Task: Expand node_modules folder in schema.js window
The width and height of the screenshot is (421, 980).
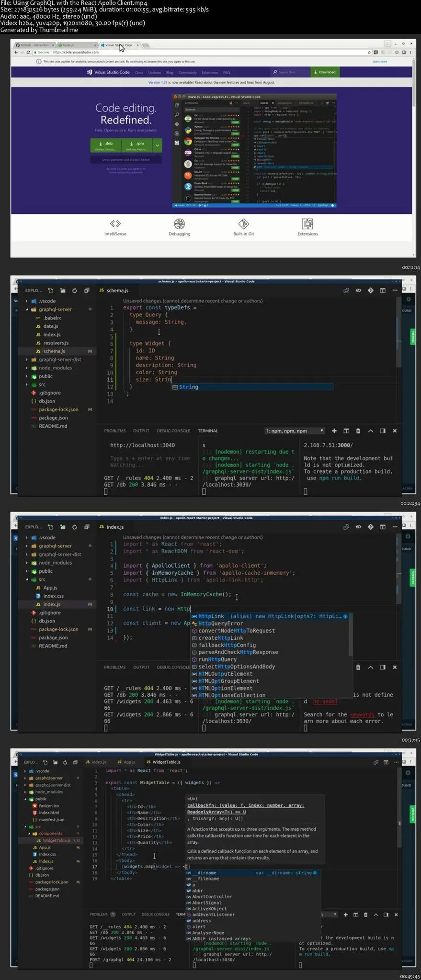Action: [x=55, y=368]
